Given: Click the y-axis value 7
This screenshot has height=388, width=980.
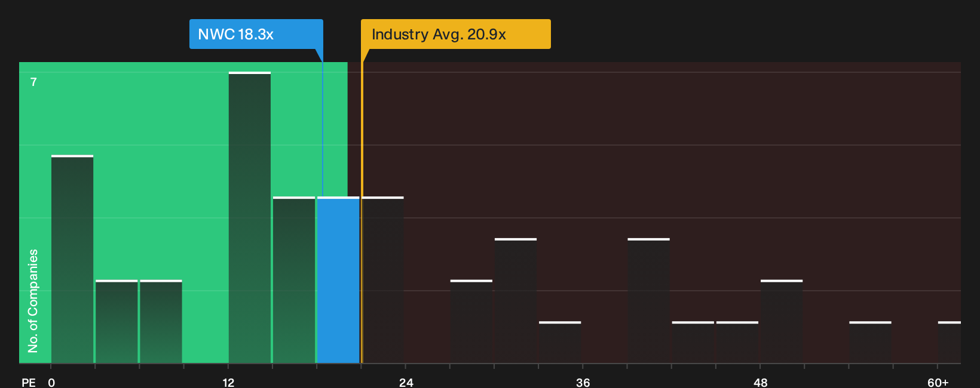Looking at the screenshot, I should pos(33,82).
